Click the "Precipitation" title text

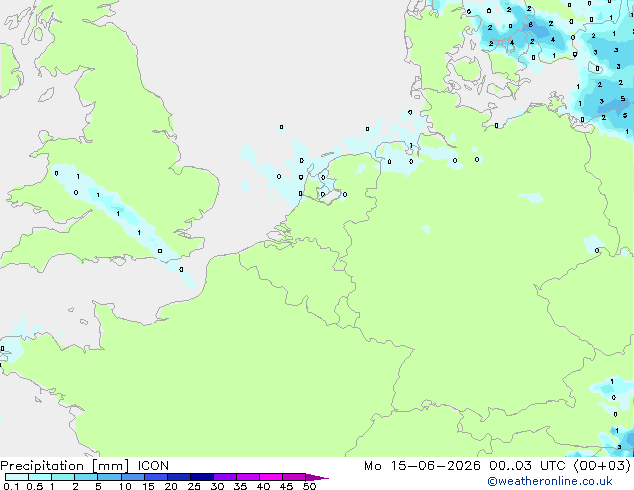42,466
